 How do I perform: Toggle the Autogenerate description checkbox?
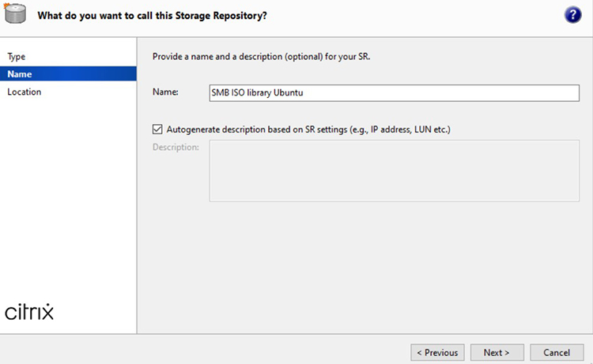[x=157, y=129]
